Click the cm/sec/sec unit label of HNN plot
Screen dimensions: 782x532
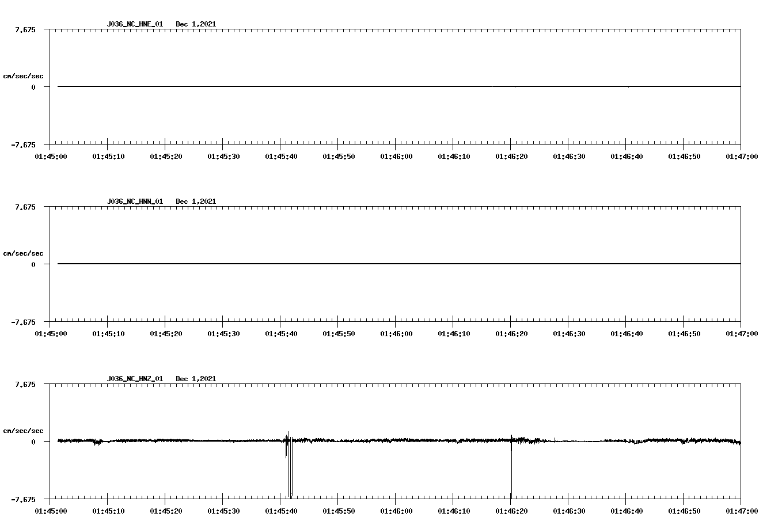coord(23,253)
